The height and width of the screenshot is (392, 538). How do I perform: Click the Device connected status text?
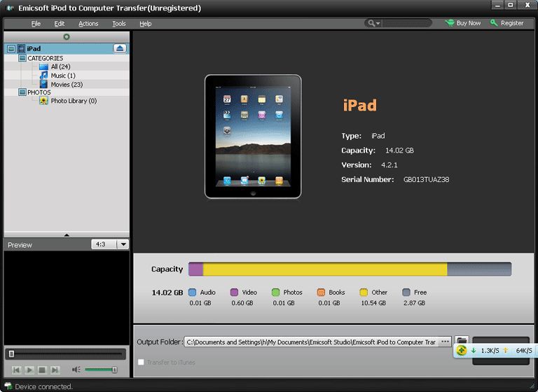point(43,386)
